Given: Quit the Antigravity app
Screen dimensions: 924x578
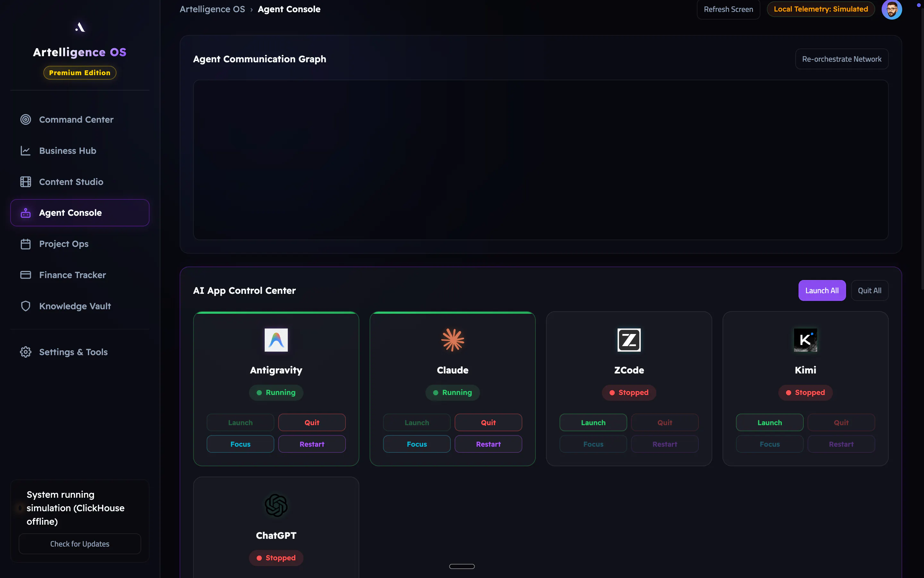Looking at the screenshot, I should tap(312, 422).
